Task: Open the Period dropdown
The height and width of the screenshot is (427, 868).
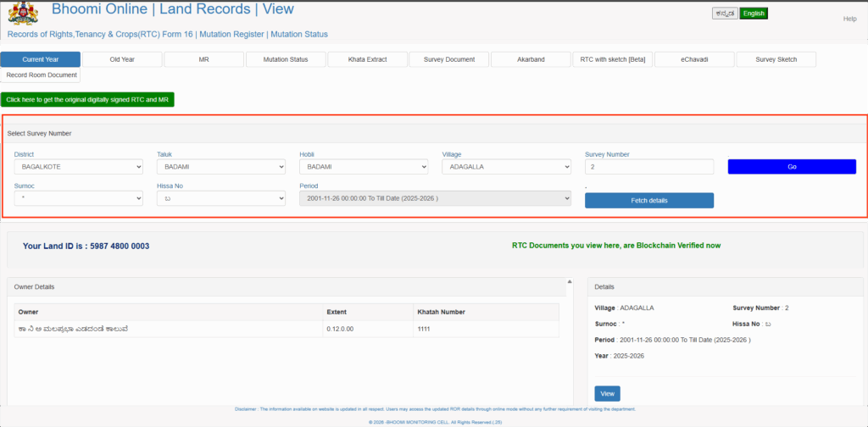Action: point(435,198)
